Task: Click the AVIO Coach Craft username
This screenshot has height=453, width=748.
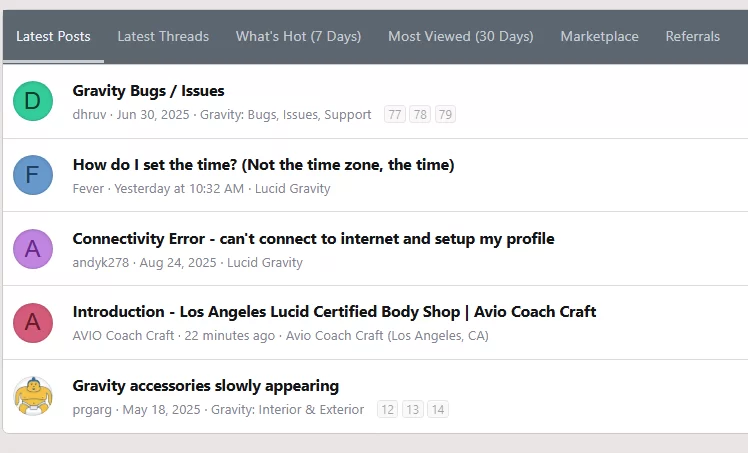Action: (123, 336)
